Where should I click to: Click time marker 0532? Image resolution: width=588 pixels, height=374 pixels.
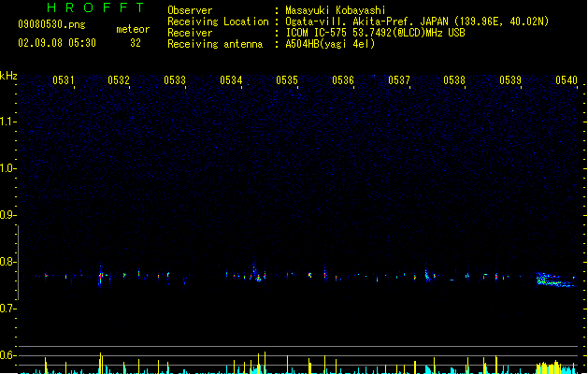point(119,80)
